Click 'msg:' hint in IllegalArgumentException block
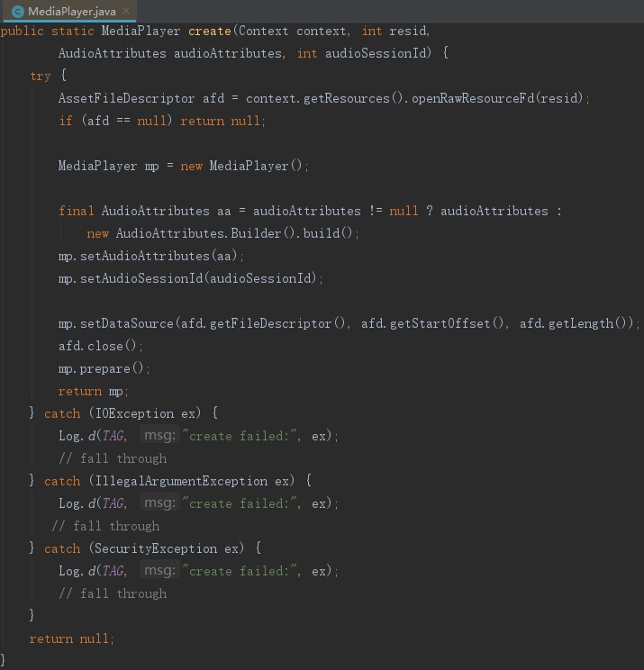 [159, 502]
